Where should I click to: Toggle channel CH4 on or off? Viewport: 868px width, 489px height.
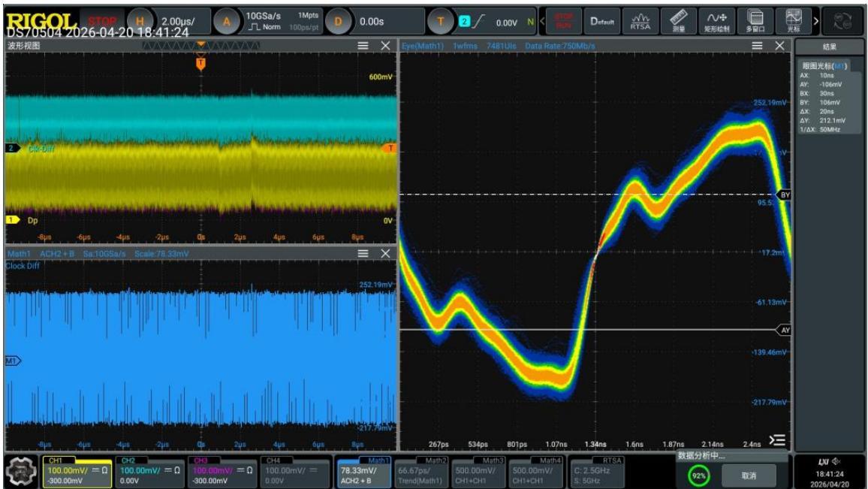[x=294, y=472]
